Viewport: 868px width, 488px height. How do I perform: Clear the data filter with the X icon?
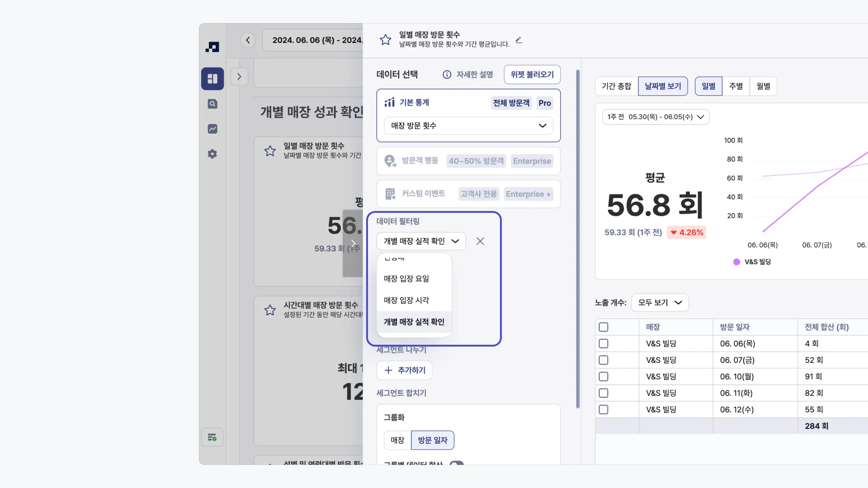pyautogui.click(x=480, y=241)
